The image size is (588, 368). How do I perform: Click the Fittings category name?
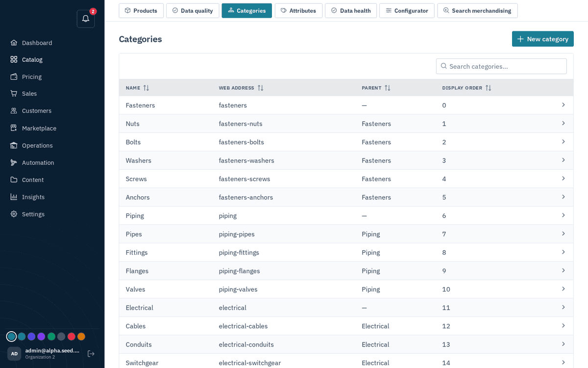(x=137, y=252)
